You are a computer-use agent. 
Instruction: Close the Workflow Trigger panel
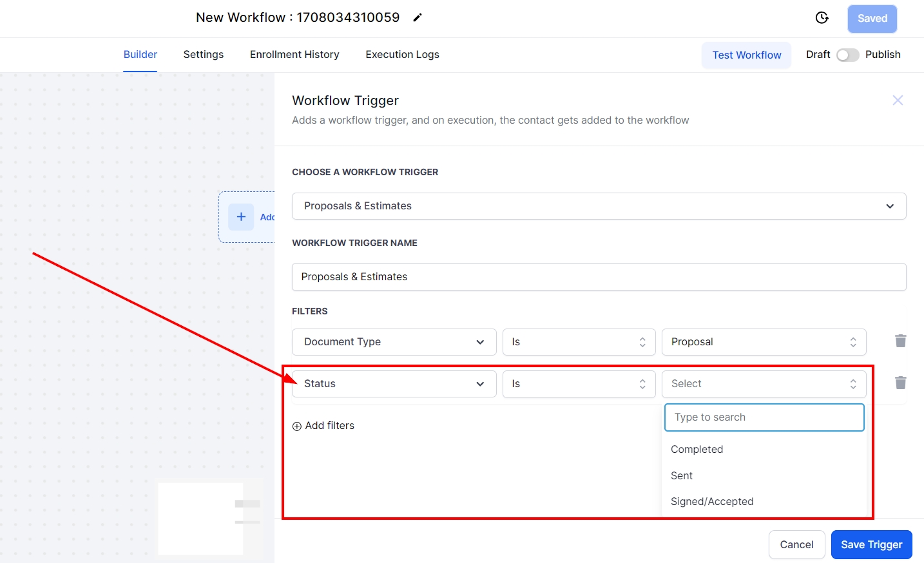pos(898,100)
